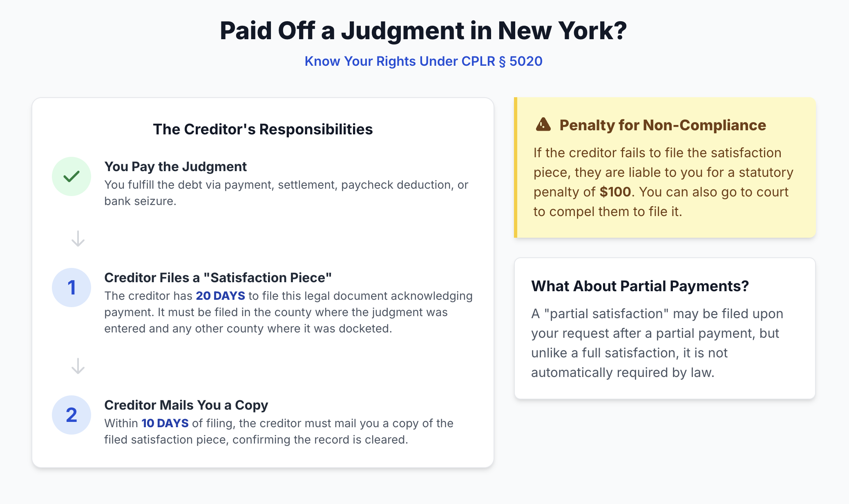Click the 20 DAYS highlighted text

tap(220, 296)
